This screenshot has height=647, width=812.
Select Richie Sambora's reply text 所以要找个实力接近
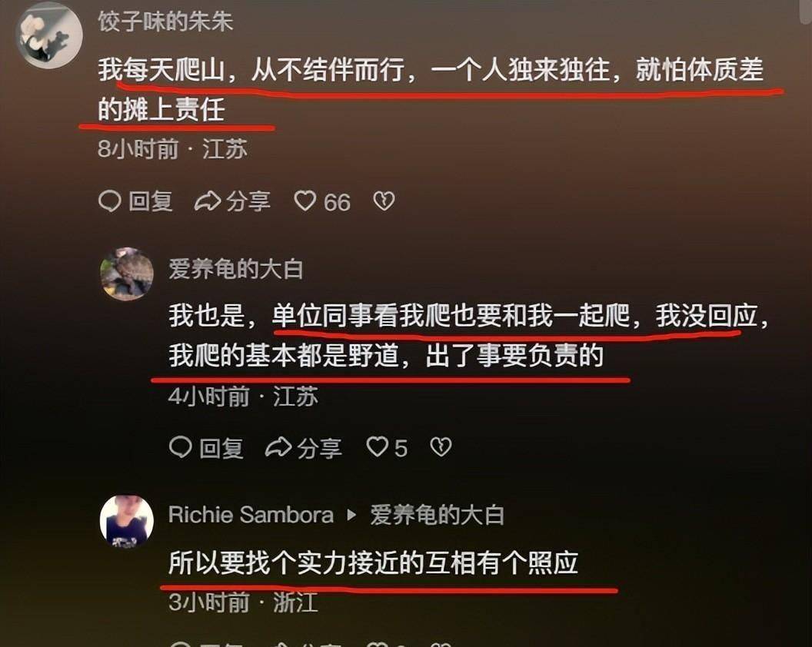coord(374,563)
